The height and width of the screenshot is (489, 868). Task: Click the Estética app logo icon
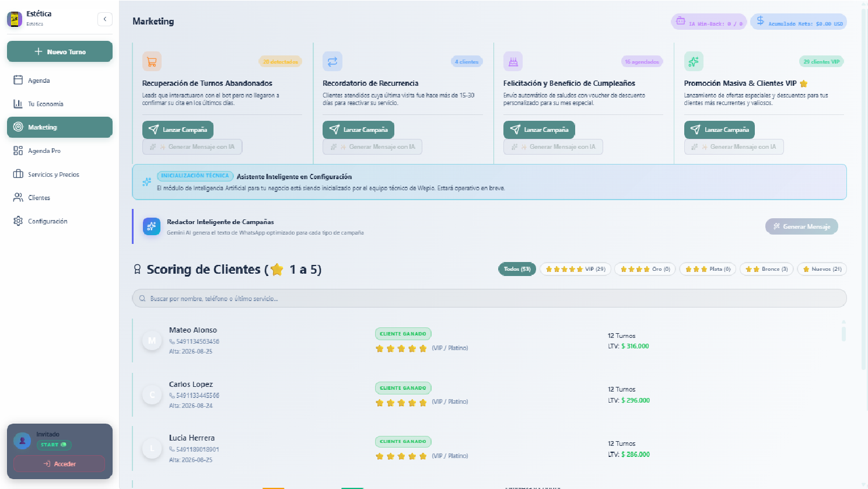coord(15,19)
